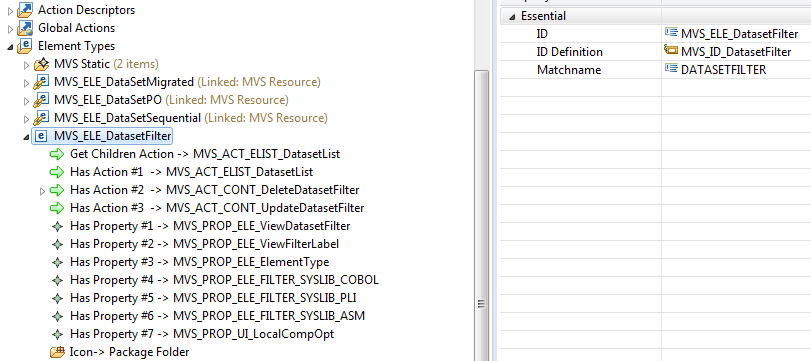Click the star icon of Has Property #5
The width and height of the screenshot is (811, 361).
click(57, 298)
